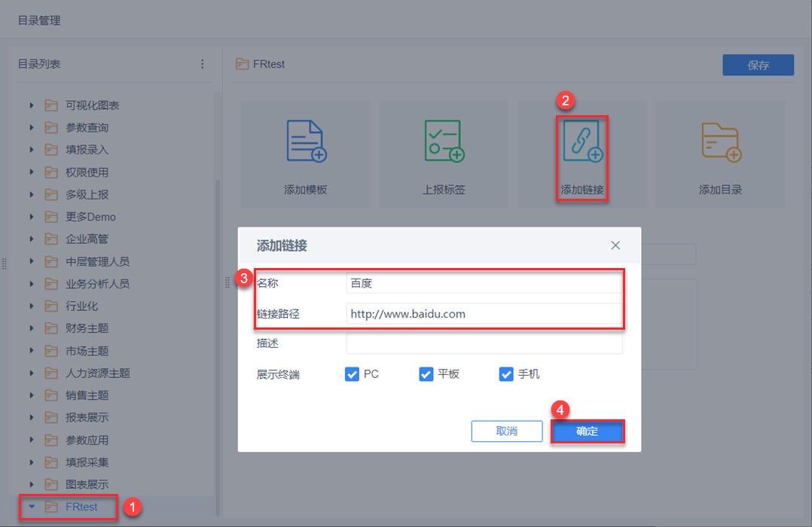Image resolution: width=812 pixels, height=527 pixels.
Task: Select 填报采集 in the directory tree
Action: click(87, 462)
